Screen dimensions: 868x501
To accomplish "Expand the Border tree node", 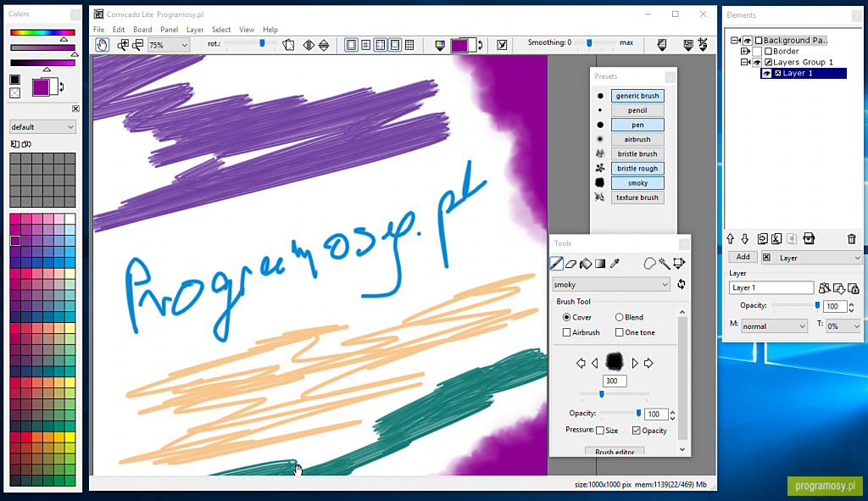I will 745,52.
